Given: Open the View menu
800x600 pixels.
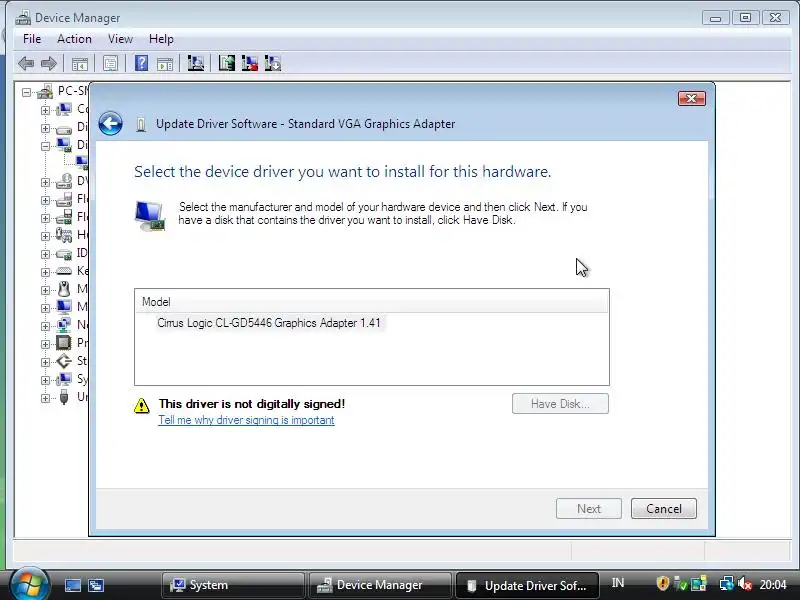Looking at the screenshot, I should tap(120, 39).
